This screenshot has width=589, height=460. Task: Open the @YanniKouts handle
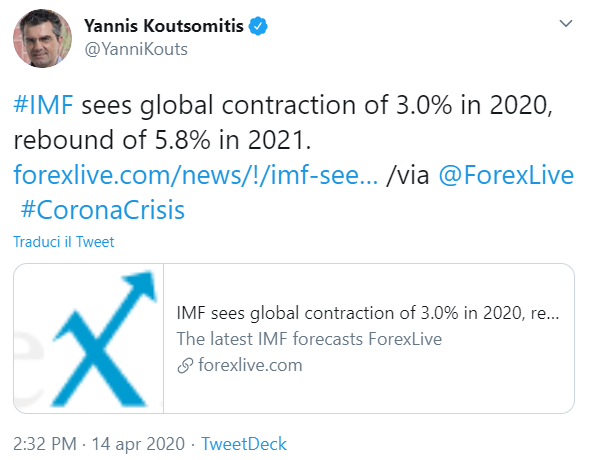tap(136, 49)
